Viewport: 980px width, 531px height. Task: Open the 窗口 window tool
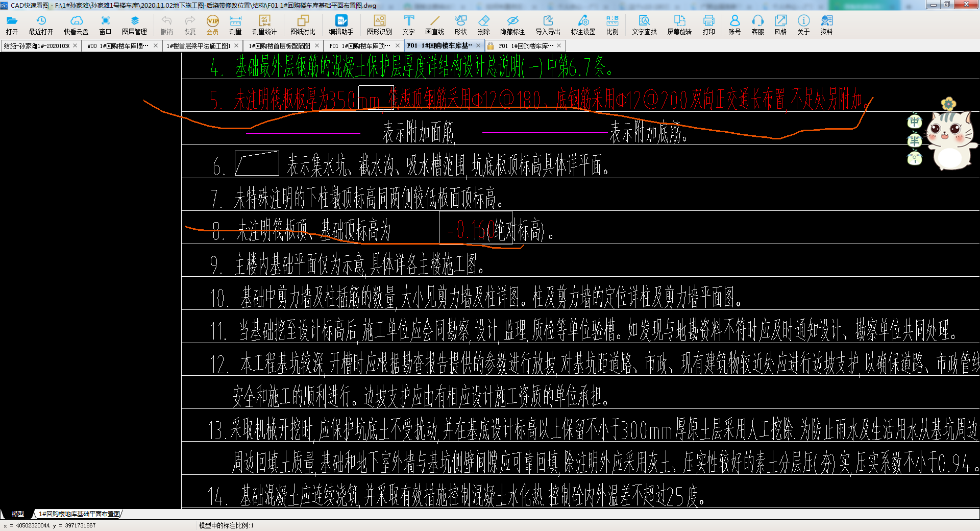[x=105, y=25]
